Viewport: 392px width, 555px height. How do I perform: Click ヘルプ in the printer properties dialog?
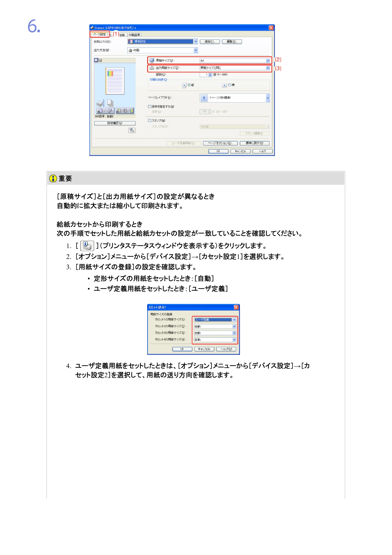coord(262,151)
